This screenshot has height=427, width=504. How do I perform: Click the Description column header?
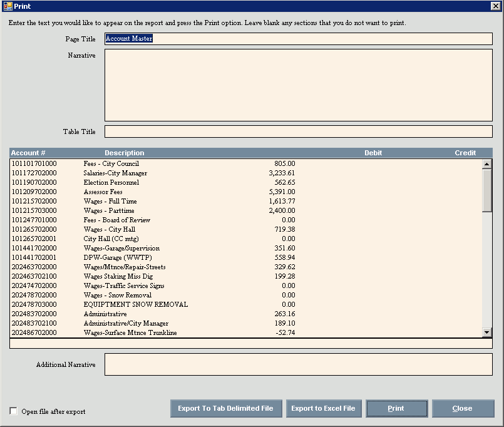[124, 153]
